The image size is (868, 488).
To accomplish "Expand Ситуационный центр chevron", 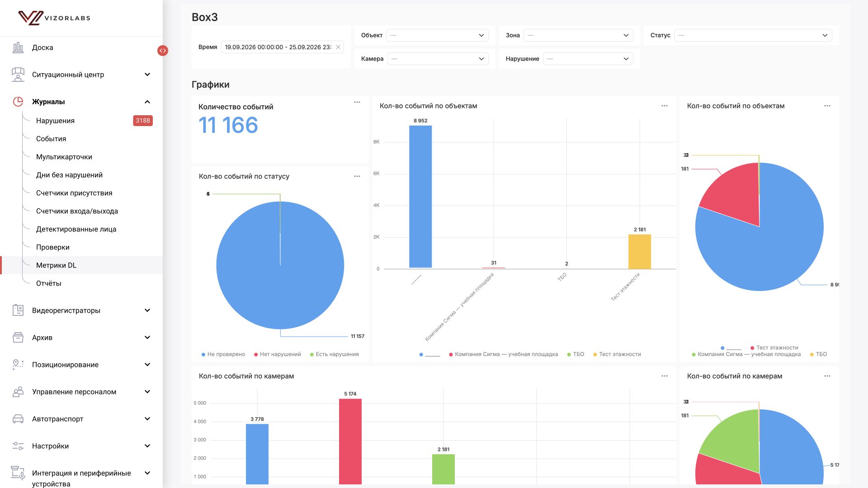I will point(147,75).
